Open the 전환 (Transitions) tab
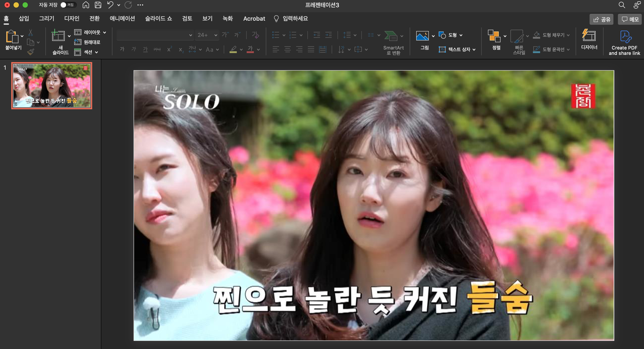644x349 pixels. tap(94, 18)
